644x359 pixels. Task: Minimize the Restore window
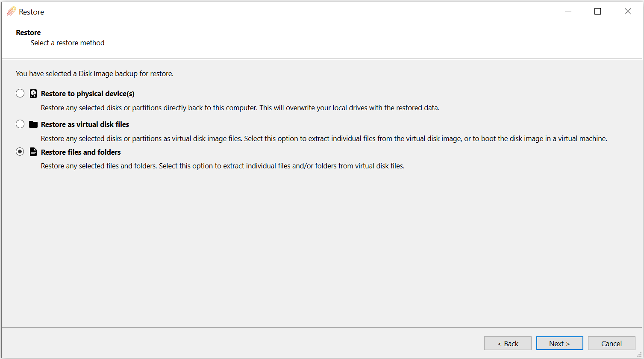point(568,12)
